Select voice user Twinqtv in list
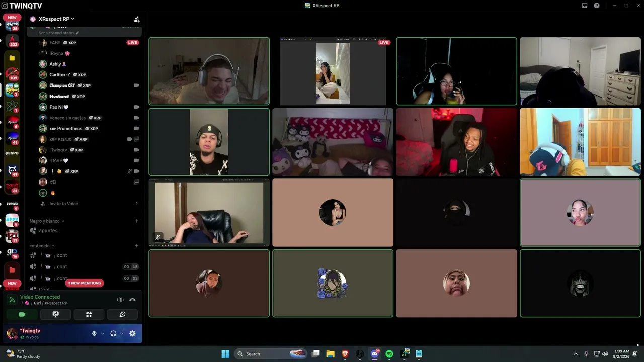This screenshot has height=362, width=644. (x=85, y=150)
